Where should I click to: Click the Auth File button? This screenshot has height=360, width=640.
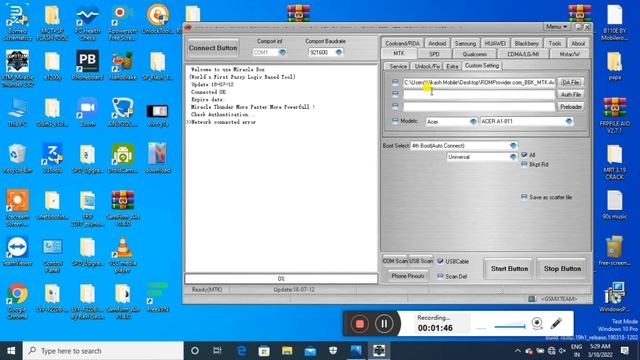(570, 94)
